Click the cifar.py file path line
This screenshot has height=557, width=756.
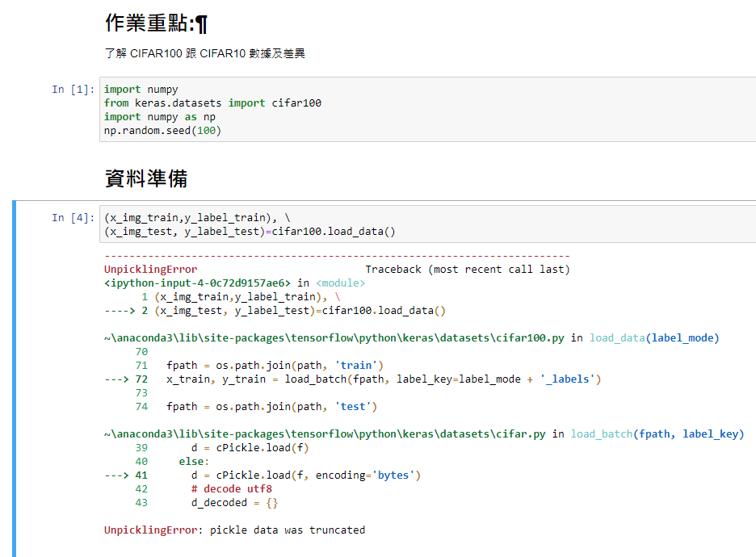point(325,433)
